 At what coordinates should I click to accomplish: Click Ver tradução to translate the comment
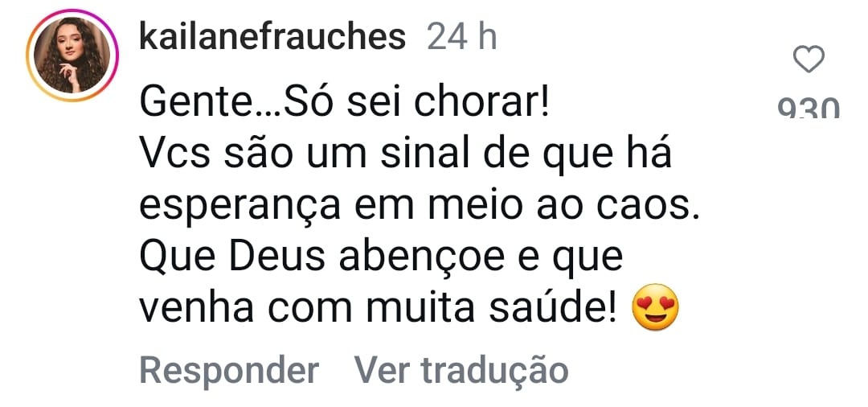click(x=461, y=371)
